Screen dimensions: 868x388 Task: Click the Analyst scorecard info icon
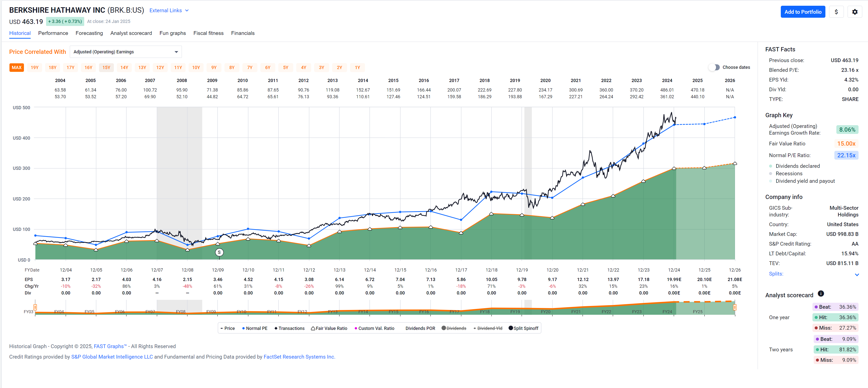click(x=821, y=293)
